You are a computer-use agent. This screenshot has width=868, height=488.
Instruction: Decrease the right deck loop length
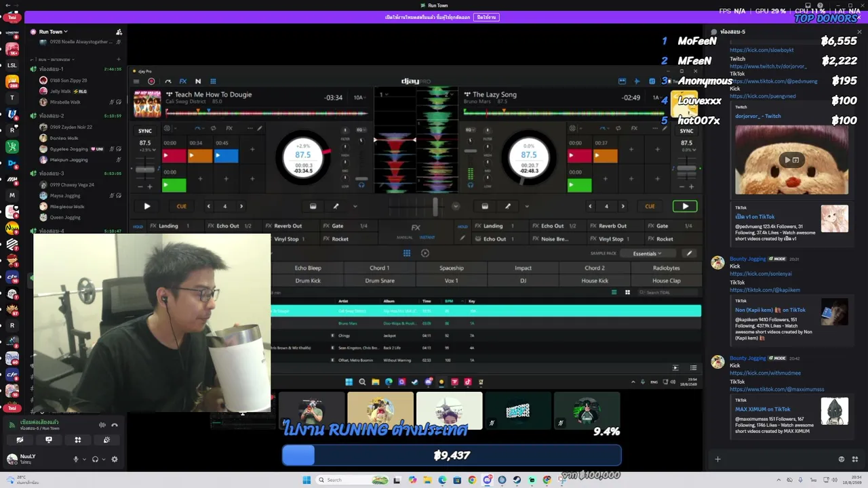[x=590, y=206]
